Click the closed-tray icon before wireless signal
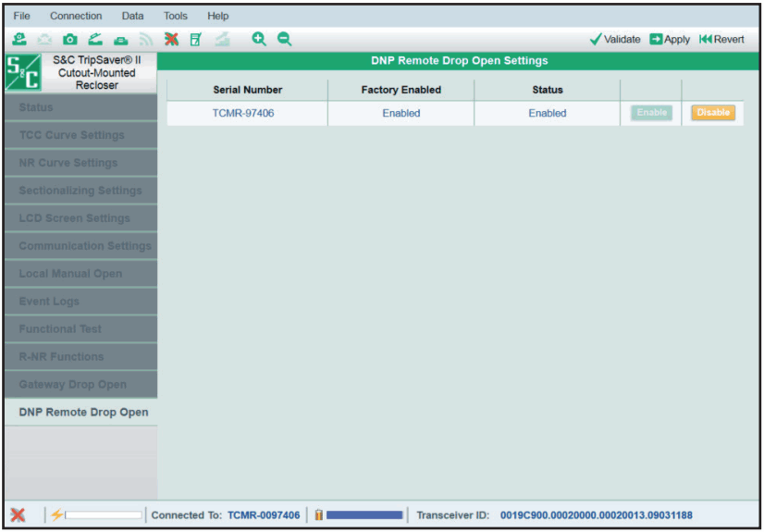This screenshot has width=764, height=532. point(121,40)
